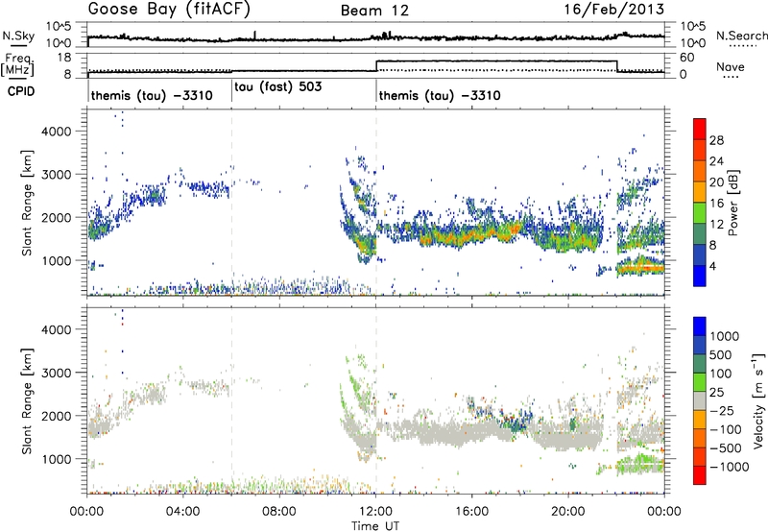Click the date '16/Feb/2013'
This screenshot has height=532, width=768.
click(x=614, y=10)
